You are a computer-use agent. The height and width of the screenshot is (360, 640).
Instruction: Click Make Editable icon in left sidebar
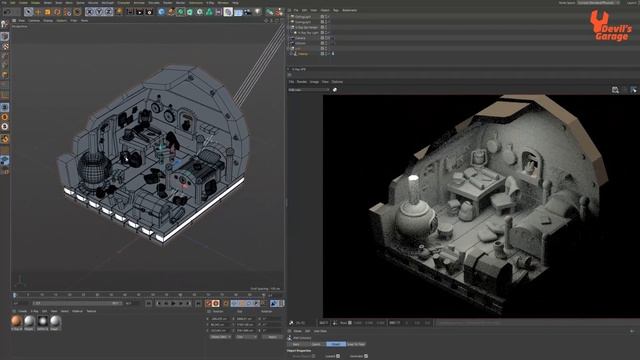(4, 24)
